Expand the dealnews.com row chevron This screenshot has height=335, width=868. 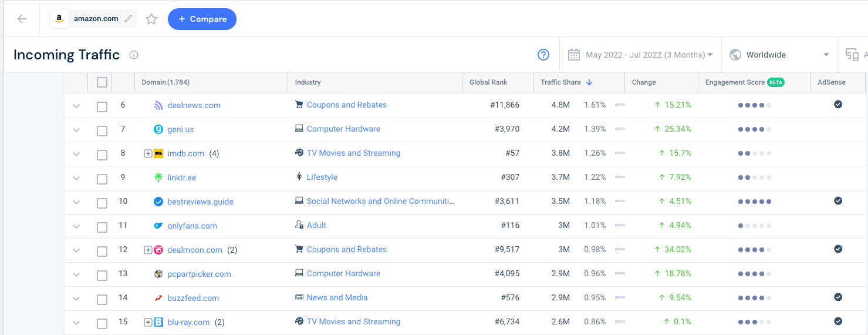[76, 106]
